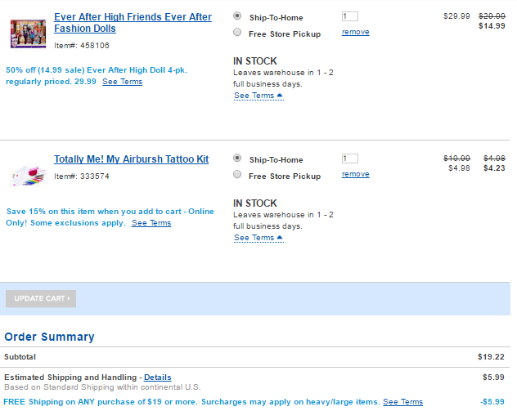This screenshot has width=517, height=420.
Task: Click the quantity field for Ever After High dolls
Action: [349, 16]
